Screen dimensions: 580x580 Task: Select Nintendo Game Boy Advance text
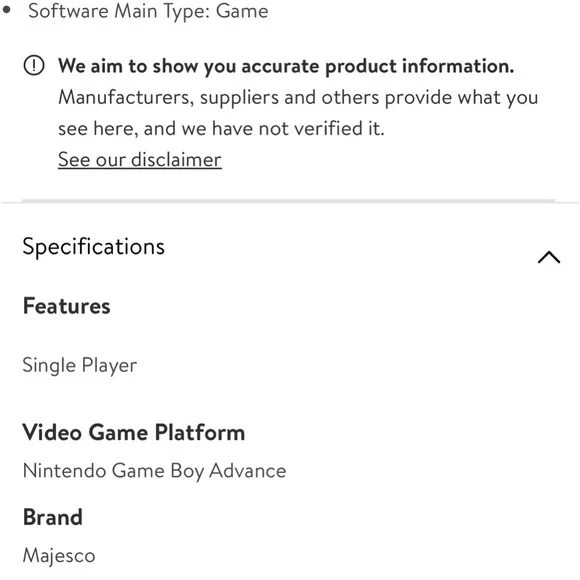point(155,471)
